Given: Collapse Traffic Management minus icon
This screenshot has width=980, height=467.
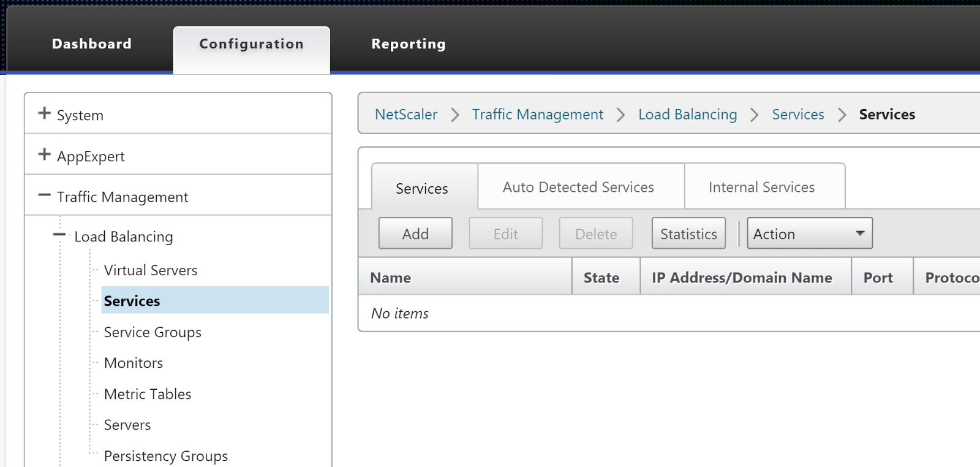Looking at the screenshot, I should (44, 195).
